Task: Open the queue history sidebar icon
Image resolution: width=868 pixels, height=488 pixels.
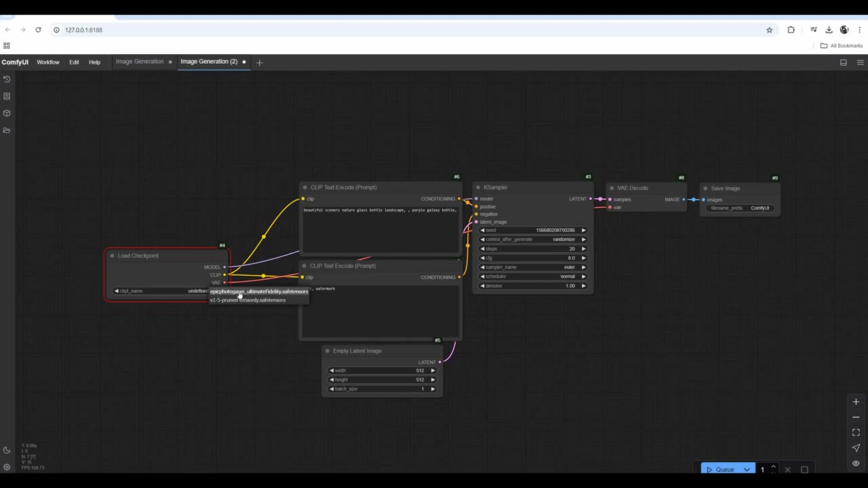Action: coord(7,79)
